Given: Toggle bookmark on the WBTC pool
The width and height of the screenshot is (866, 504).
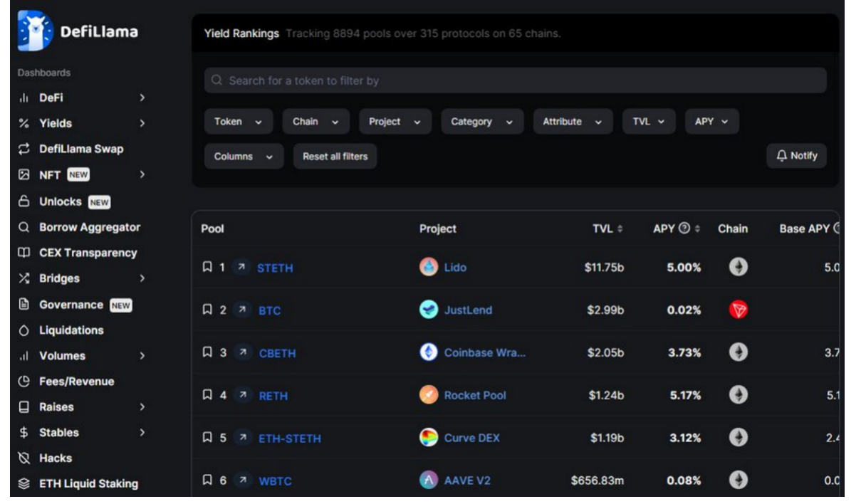Looking at the screenshot, I should coord(207,481).
